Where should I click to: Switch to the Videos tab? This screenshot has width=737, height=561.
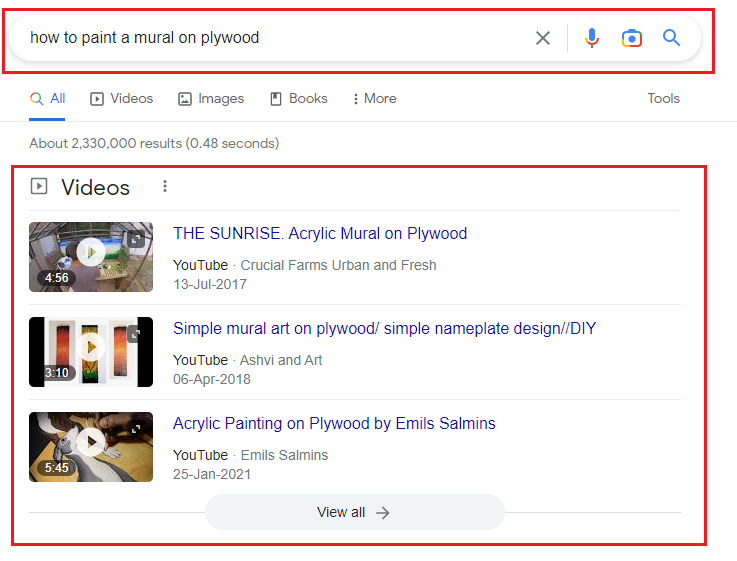122,99
